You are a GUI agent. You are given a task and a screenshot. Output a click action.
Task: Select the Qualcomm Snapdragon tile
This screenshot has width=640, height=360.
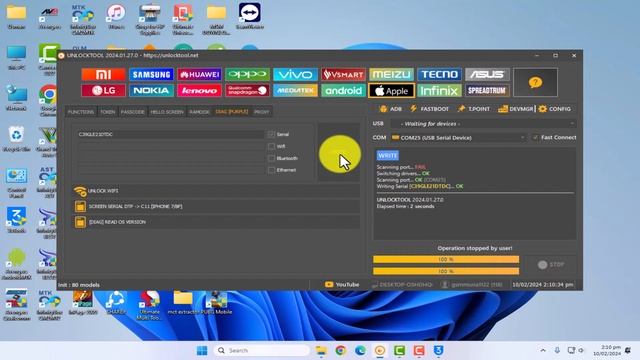[247, 90]
